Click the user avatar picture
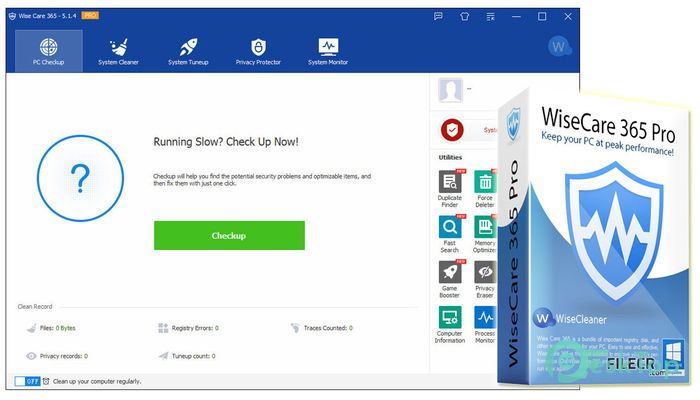 pyautogui.click(x=450, y=90)
